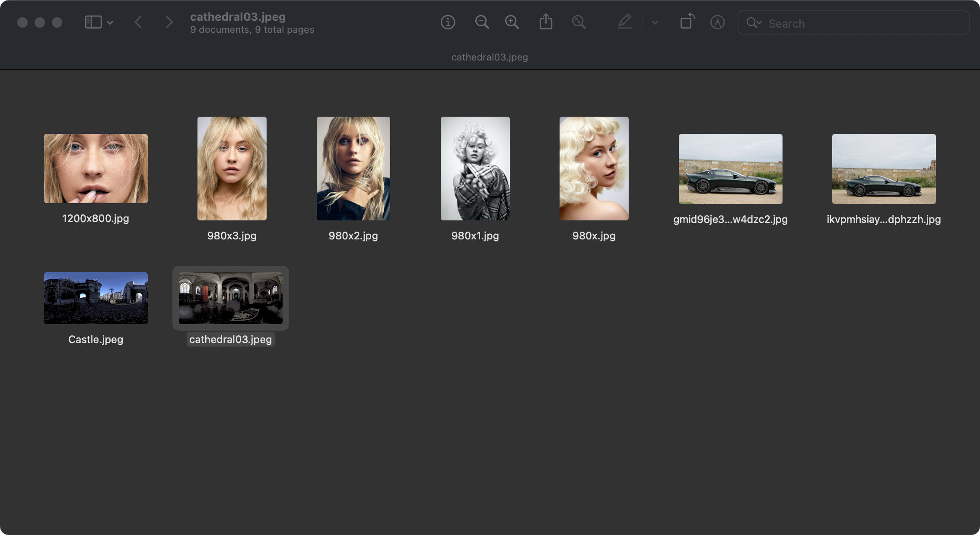
Task: Click the Rotate left icon
Action: tap(687, 22)
